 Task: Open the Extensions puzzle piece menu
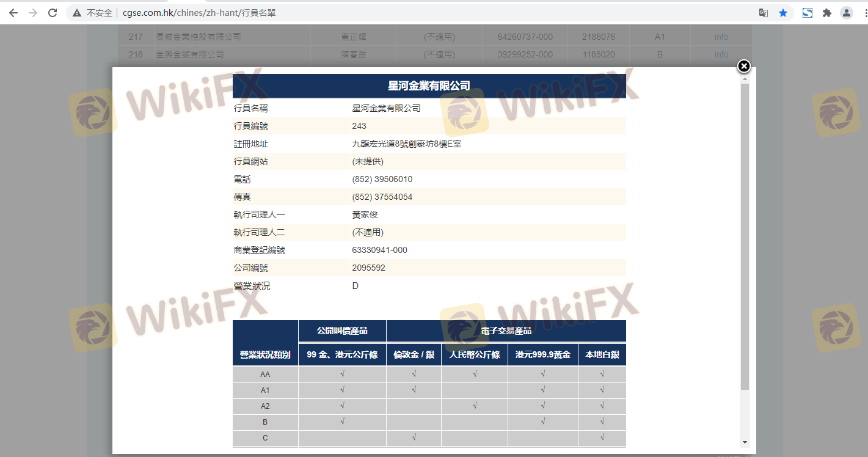click(x=827, y=13)
